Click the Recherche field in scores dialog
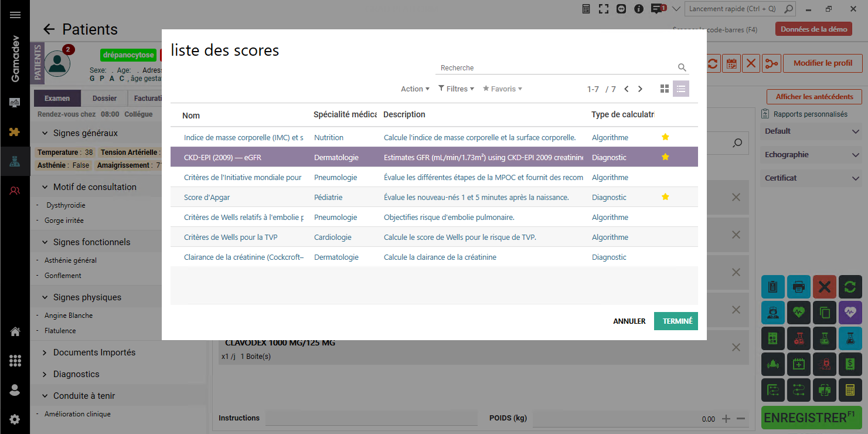 pyautogui.click(x=554, y=68)
